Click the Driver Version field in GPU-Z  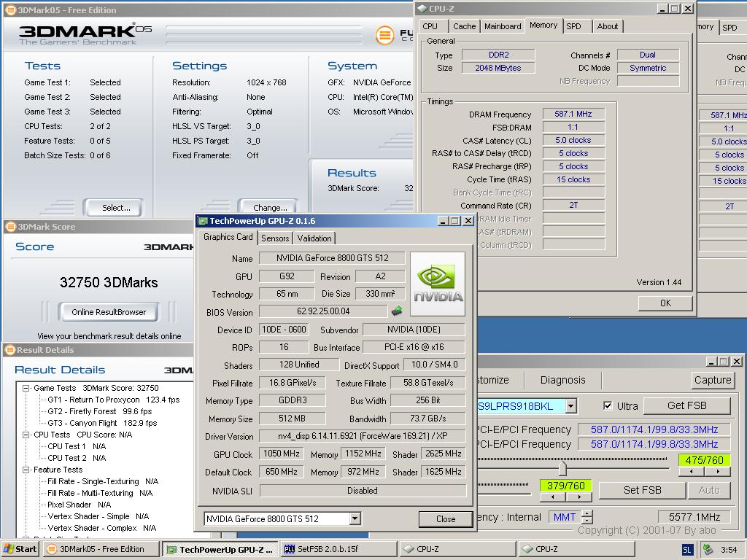point(363,436)
